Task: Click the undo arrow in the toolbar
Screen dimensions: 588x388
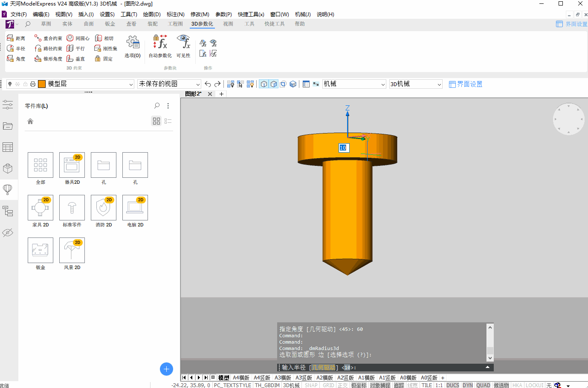Action: tap(208, 84)
